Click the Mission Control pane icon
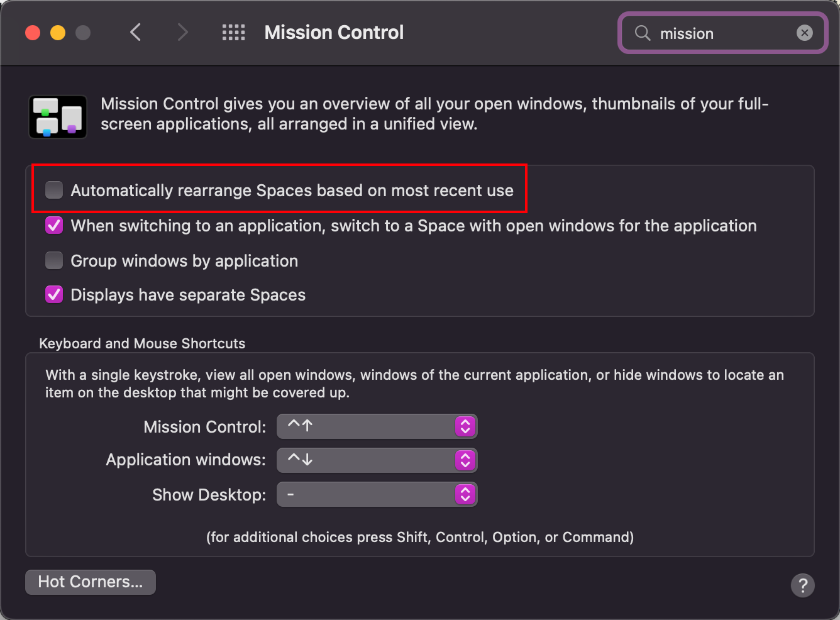This screenshot has width=840, height=620. (x=58, y=117)
